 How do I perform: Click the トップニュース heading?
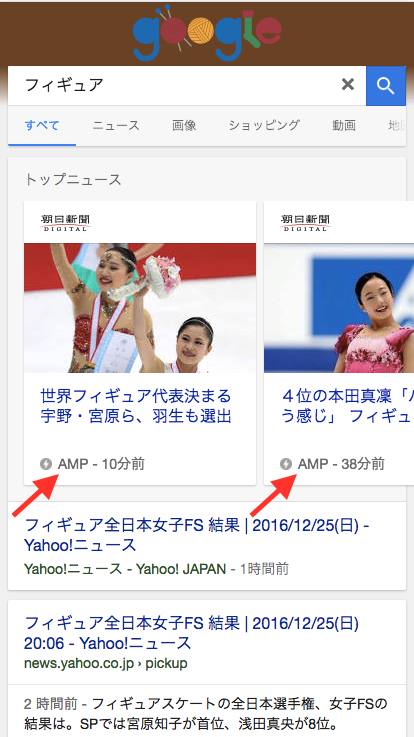tap(73, 180)
